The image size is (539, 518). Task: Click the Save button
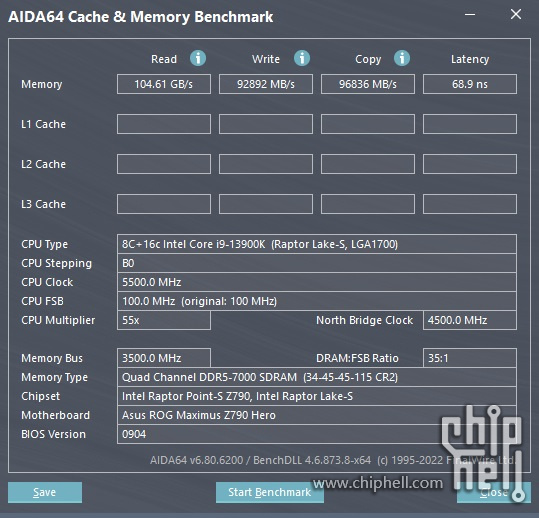tap(45, 492)
